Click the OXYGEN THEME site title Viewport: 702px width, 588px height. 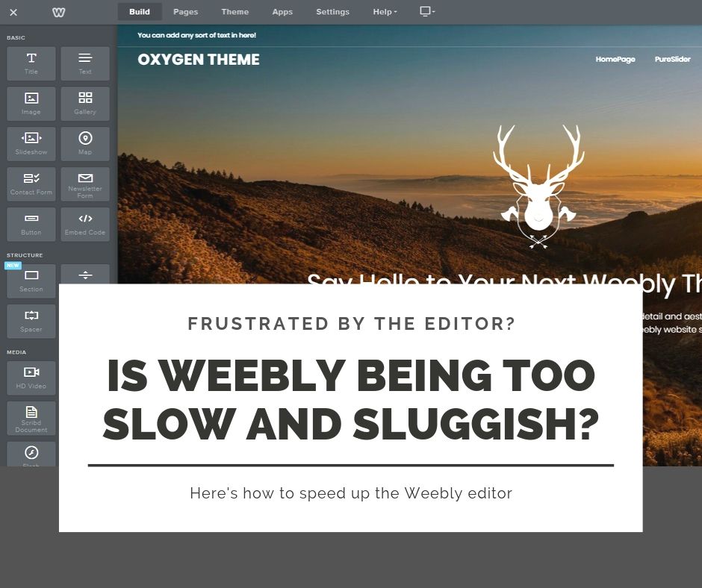click(199, 60)
